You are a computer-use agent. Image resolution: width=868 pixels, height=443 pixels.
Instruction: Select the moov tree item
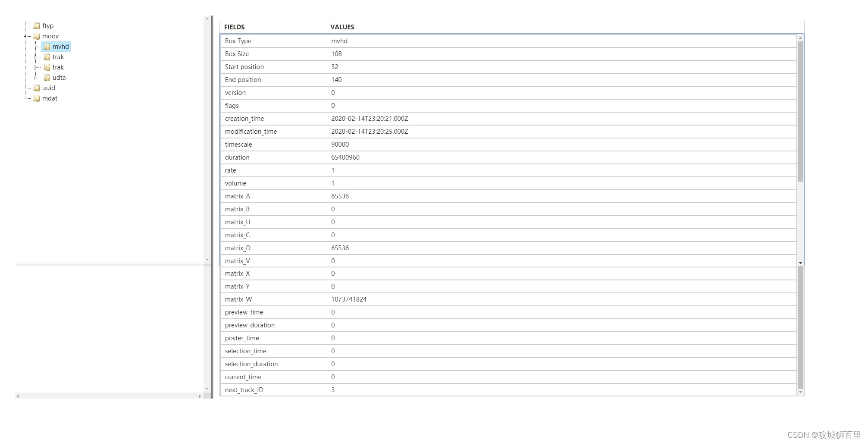click(50, 36)
